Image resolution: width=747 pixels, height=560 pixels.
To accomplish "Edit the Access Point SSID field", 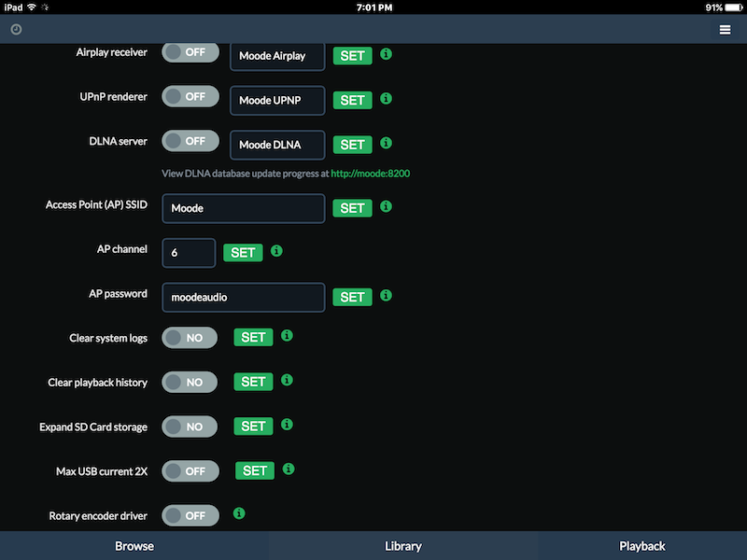I will [x=244, y=208].
